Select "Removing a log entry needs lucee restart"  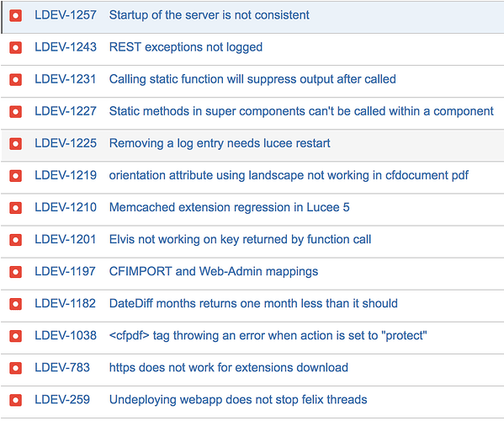(220, 143)
